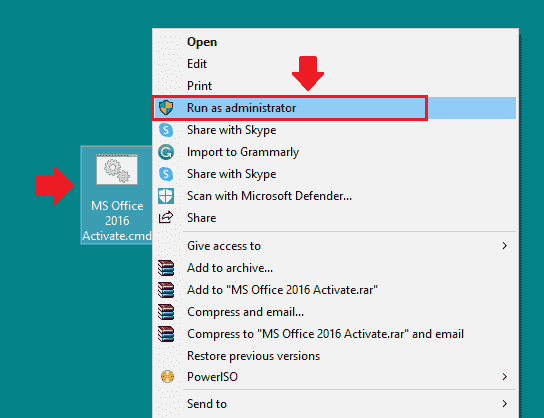The width and height of the screenshot is (544, 418).
Task: Choose Compress to "MS Office 2016 Activate.rar" and email
Action: [334, 334]
